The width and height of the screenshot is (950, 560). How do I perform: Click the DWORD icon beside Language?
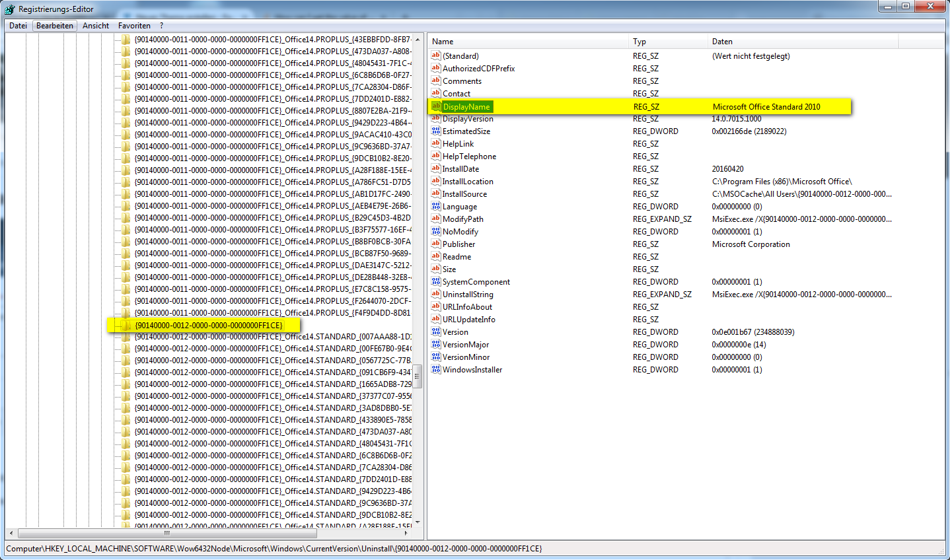[435, 206]
